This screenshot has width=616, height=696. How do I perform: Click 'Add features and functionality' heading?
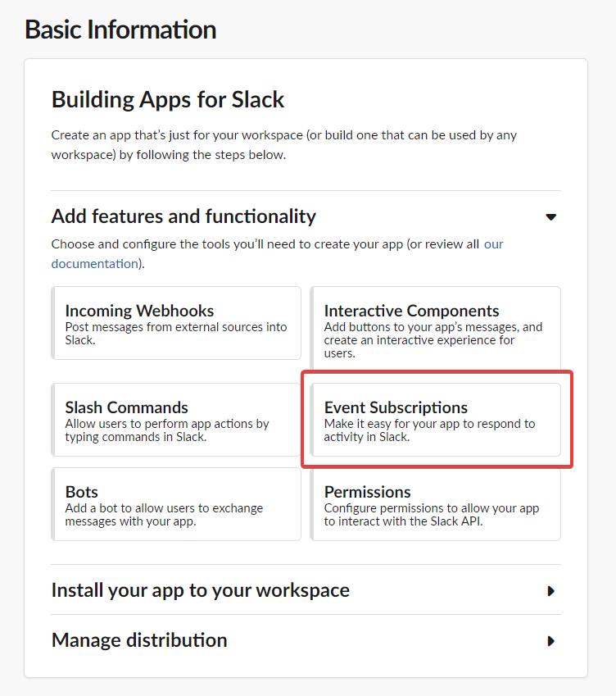point(183,216)
